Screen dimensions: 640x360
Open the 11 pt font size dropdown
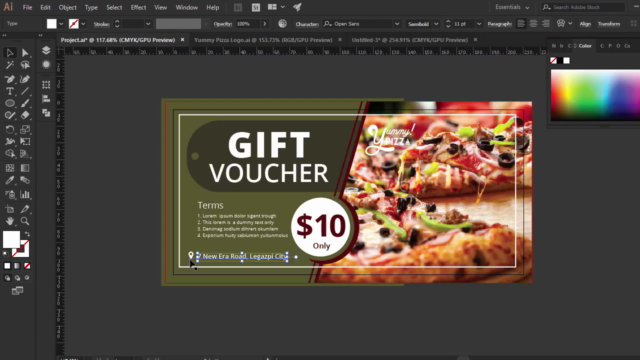coord(479,24)
